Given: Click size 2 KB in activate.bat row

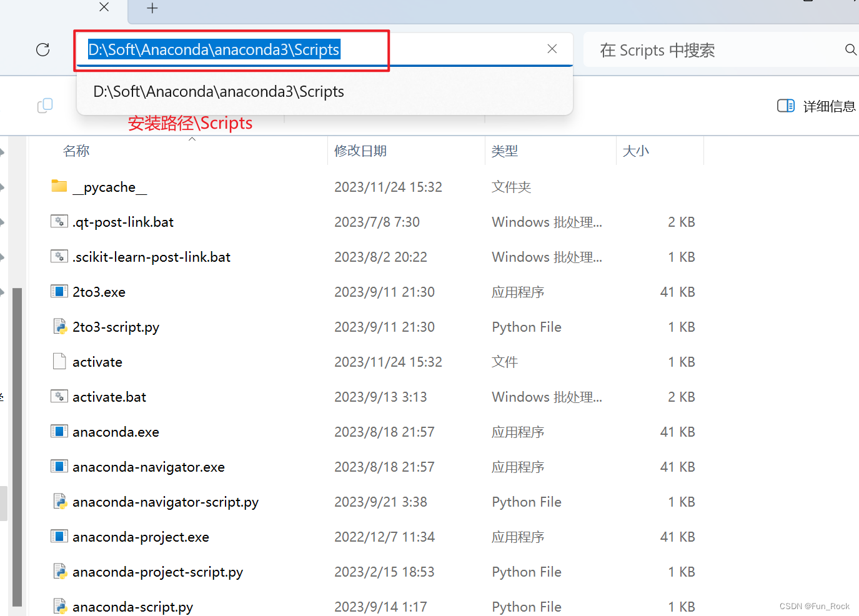Looking at the screenshot, I should click(682, 397).
